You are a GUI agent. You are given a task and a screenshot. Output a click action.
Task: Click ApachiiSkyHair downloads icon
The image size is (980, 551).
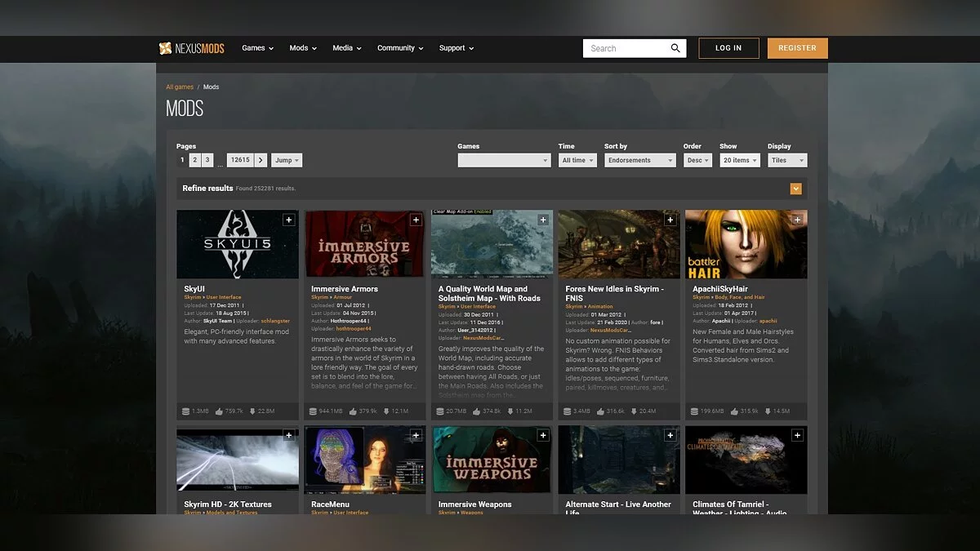click(767, 411)
